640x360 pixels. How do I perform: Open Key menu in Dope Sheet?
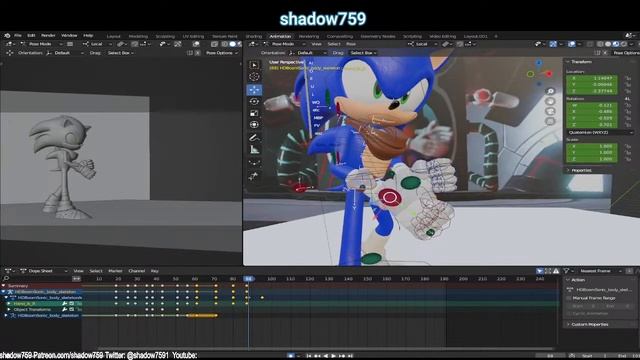point(155,271)
